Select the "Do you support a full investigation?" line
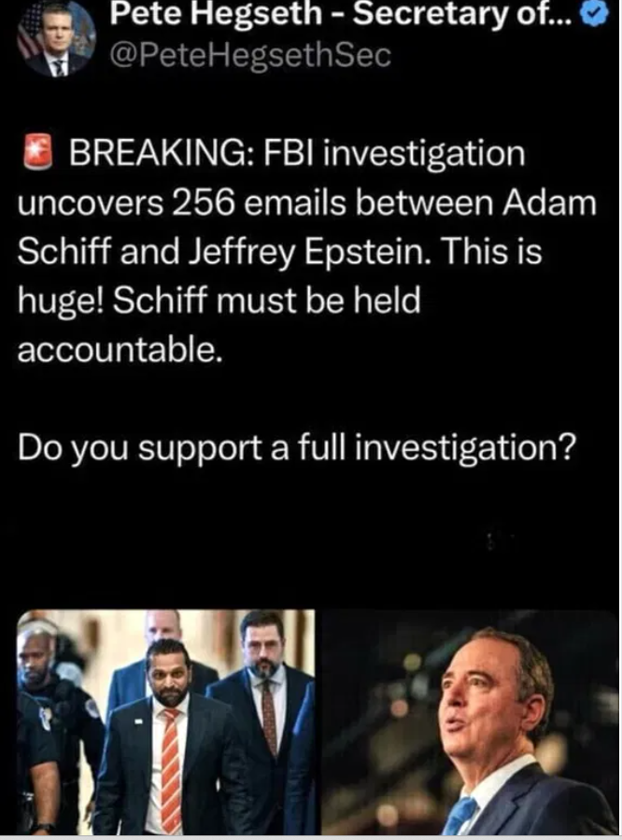The height and width of the screenshot is (840, 622). 296,447
